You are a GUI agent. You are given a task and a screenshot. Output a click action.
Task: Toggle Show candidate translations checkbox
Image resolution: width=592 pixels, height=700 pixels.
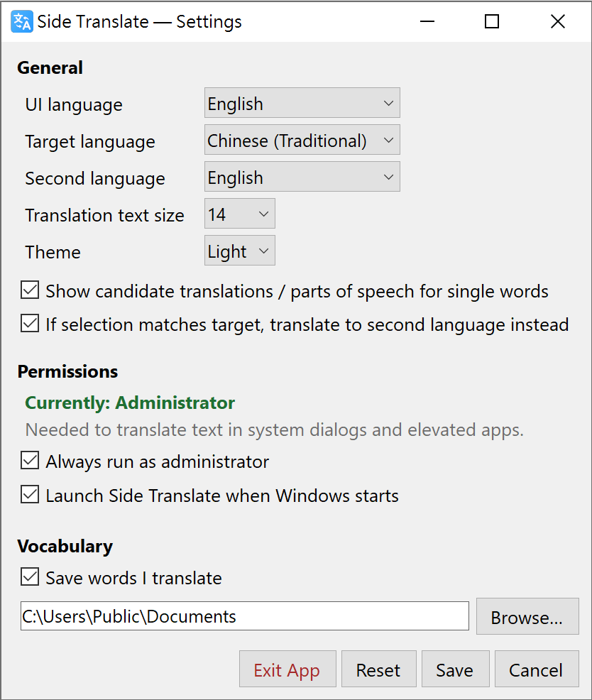(x=30, y=290)
